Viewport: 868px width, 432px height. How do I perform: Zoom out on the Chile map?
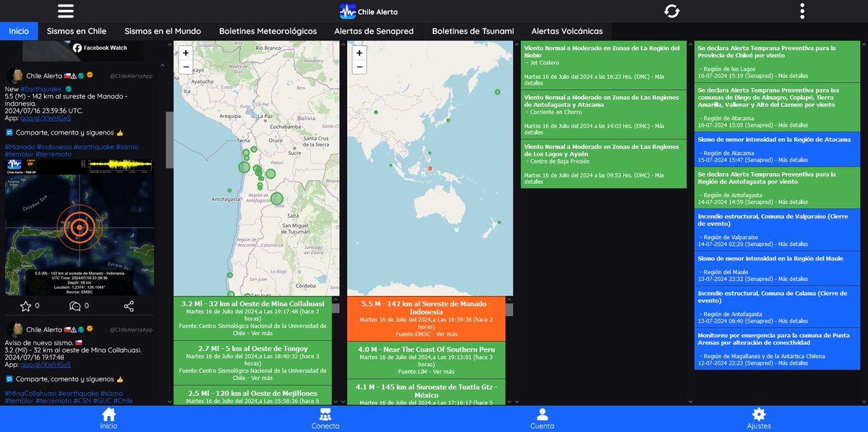(x=186, y=67)
